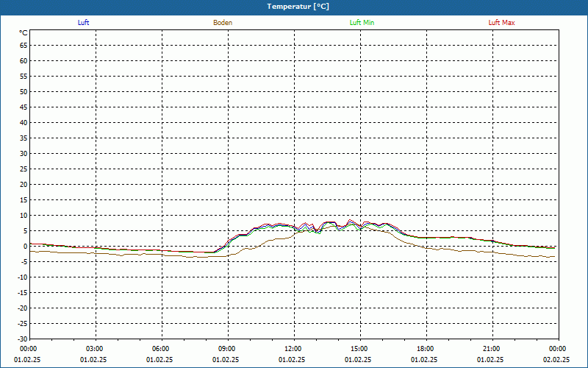Image resolution: width=588 pixels, height=368 pixels.
Task: Click the 10 y-axis label
Action: (x=24, y=216)
